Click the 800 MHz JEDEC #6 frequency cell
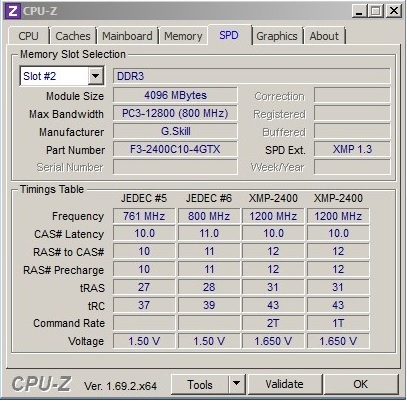The width and height of the screenshot is (407, 401). (209, 216)
